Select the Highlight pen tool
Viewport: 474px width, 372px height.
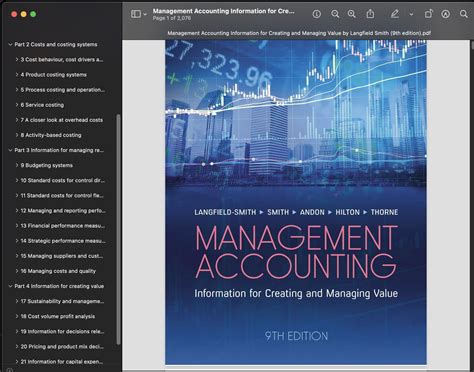(395, 14)
